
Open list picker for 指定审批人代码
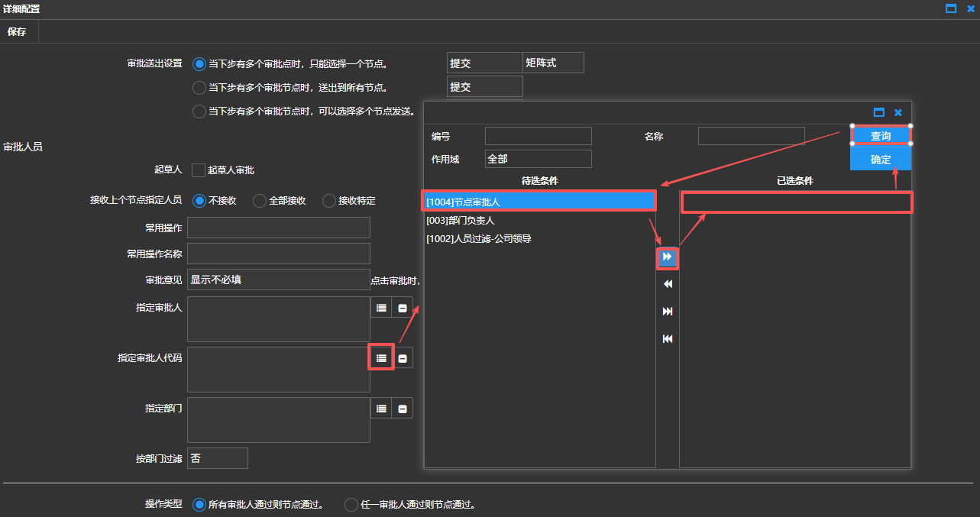[381, 357]
